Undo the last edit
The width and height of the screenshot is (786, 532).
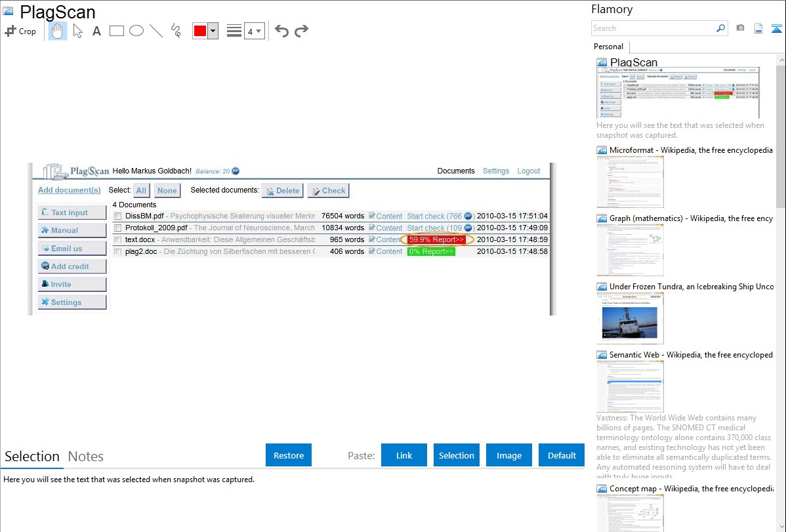click(x=281, y=31)
